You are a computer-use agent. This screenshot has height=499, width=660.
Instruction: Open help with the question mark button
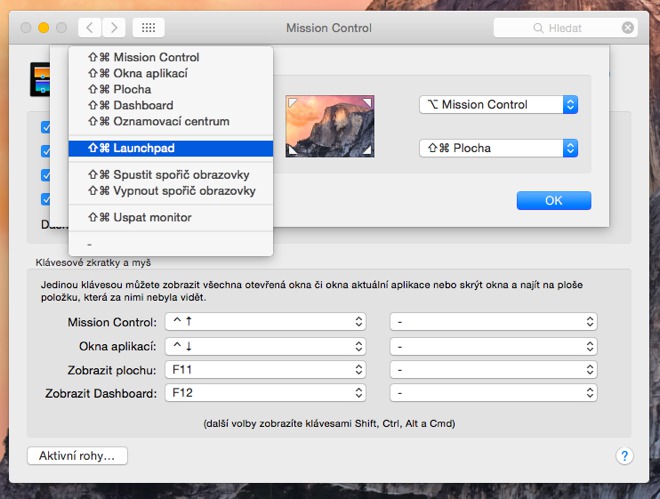point(625,456)
